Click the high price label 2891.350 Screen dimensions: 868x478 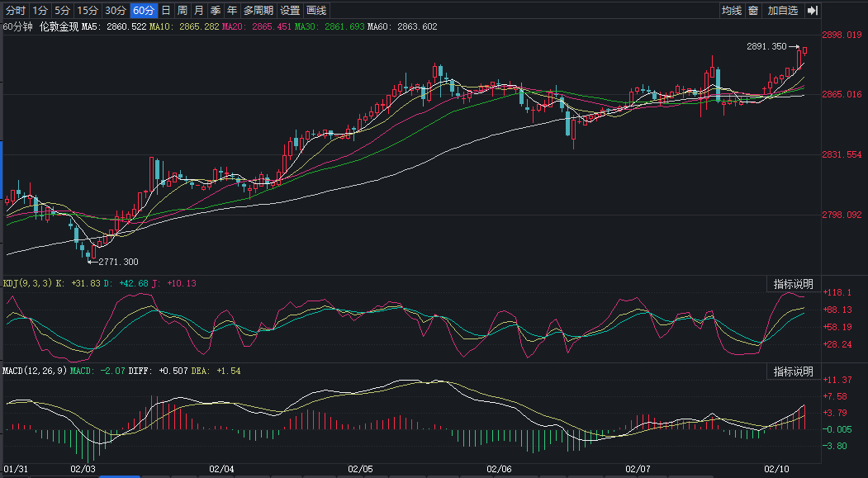[x=766, y=47]
